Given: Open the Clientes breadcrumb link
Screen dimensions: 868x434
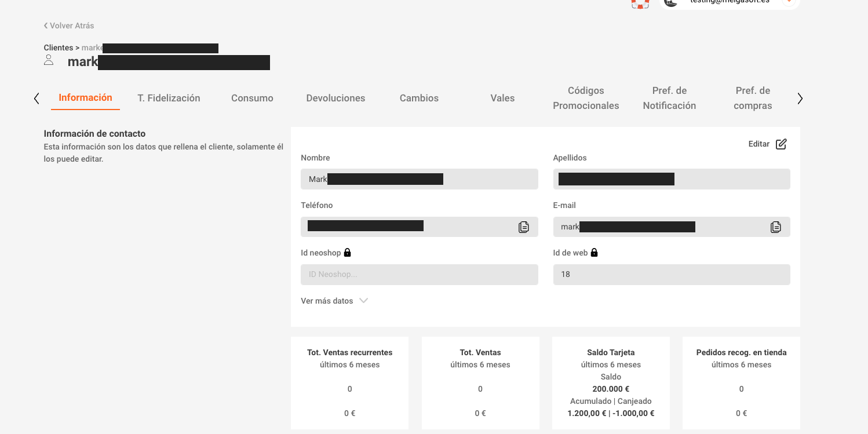Looking at the screenshot, I should (x=58, y=48).
